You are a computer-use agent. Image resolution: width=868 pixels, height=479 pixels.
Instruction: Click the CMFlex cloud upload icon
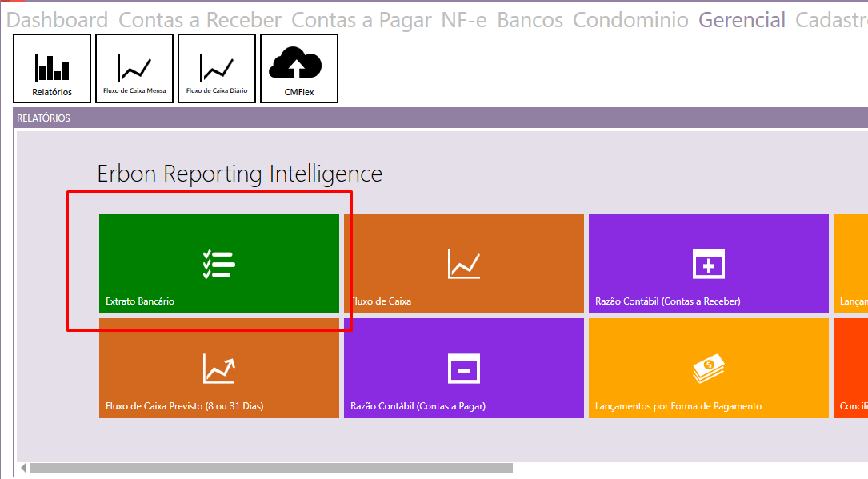click(x=298, y=69)
